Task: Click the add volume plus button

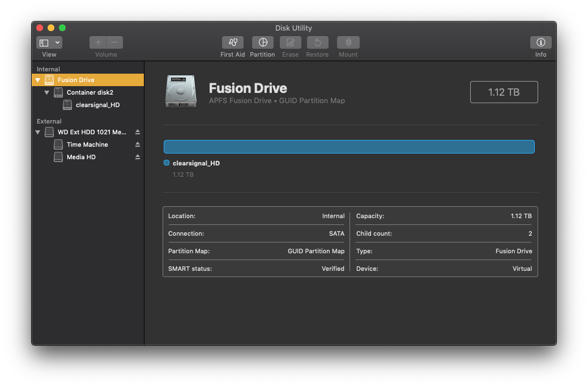Action: [98, 43]
